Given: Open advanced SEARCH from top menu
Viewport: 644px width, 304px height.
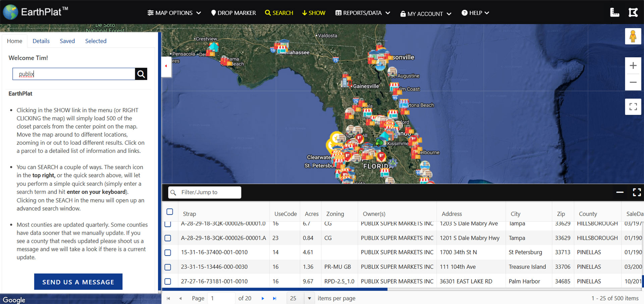Looking at the screenshot, I should click(279, 13).
